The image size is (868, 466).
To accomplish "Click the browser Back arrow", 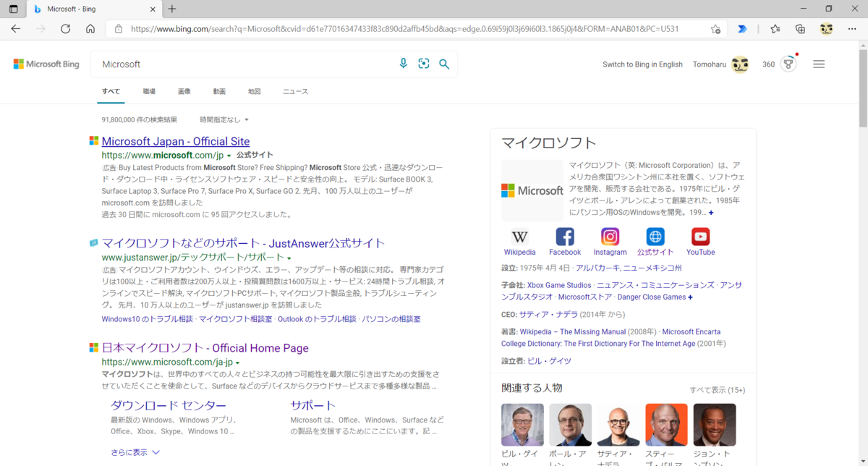I will click(x=16, y=29).
